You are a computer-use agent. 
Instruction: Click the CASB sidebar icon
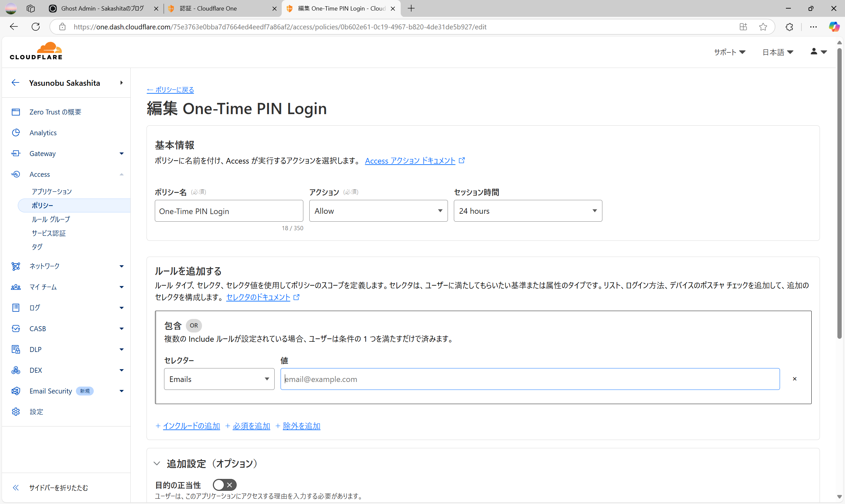[16, 329]
